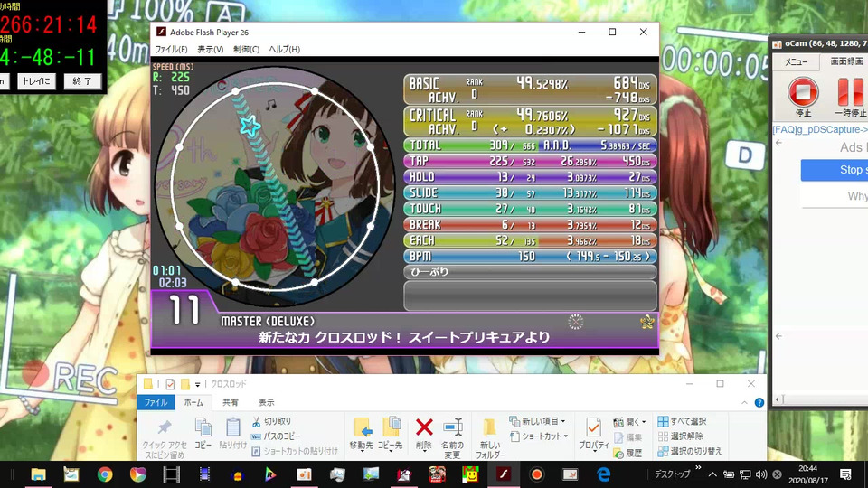Click ショートカットの貼り付け in ribbon
Screen dimensions: 868x488
point(295,452)
